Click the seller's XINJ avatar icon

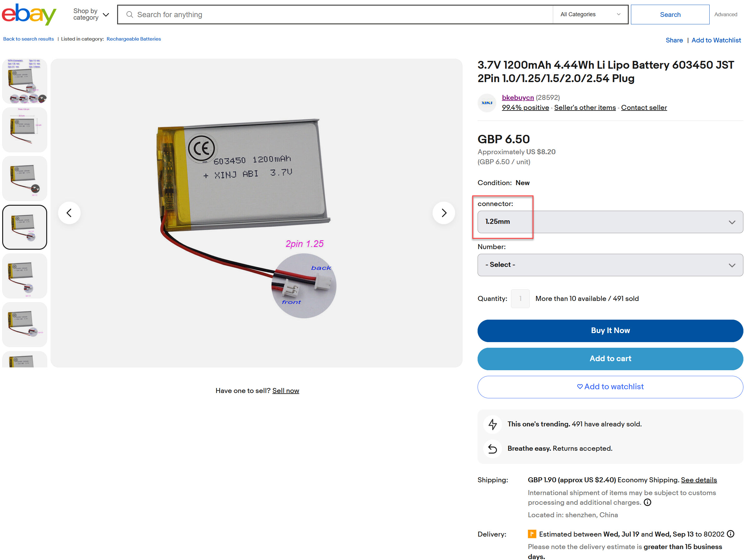pos(487,103)
